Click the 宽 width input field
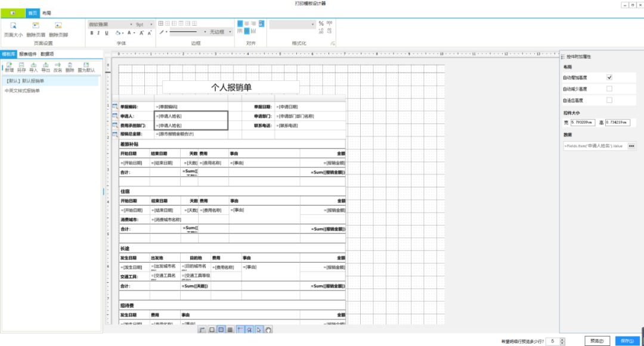 584,123
